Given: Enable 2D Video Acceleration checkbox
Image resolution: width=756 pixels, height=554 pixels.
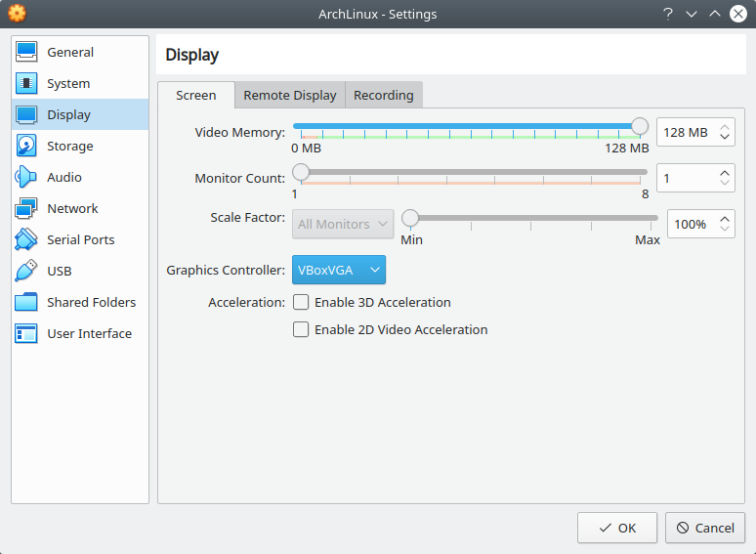Looking at the screenshot, I should click(301, 330).
